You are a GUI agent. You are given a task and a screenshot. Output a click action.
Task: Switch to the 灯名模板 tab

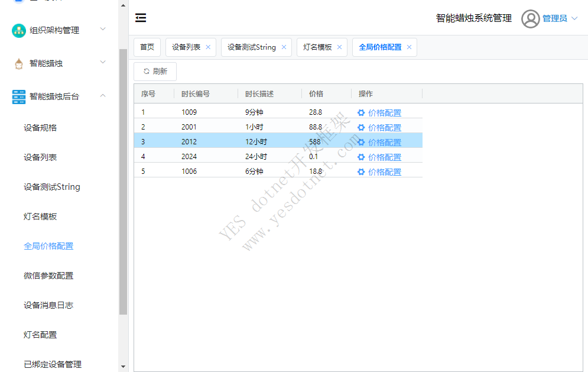coord(317,47)
